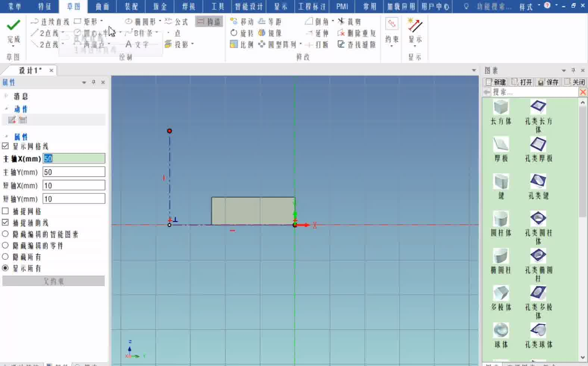Uncheck 显示网格线 show grid lines
The height and width of the screenshot is (366, 588).
[x=5, y=146]
